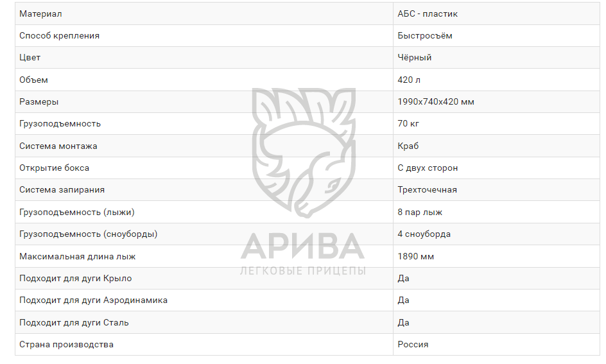Click the 'Страна производства' label
The image size is (606, 364).
pyautogui.click(x=67, y=344)
